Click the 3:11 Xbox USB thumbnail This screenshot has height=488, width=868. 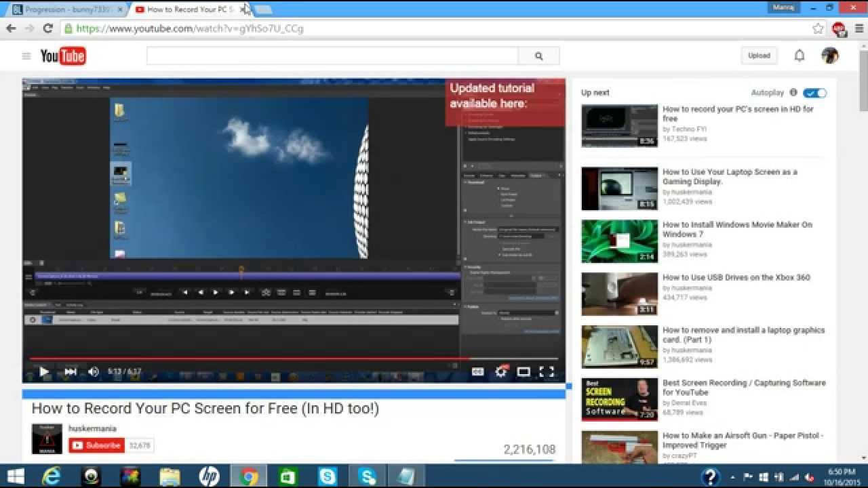point(619,294)
